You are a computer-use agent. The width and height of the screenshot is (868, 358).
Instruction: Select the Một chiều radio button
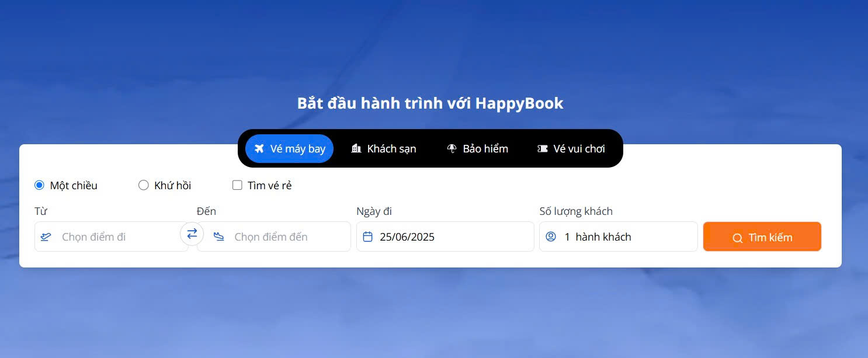click(39, 185)
